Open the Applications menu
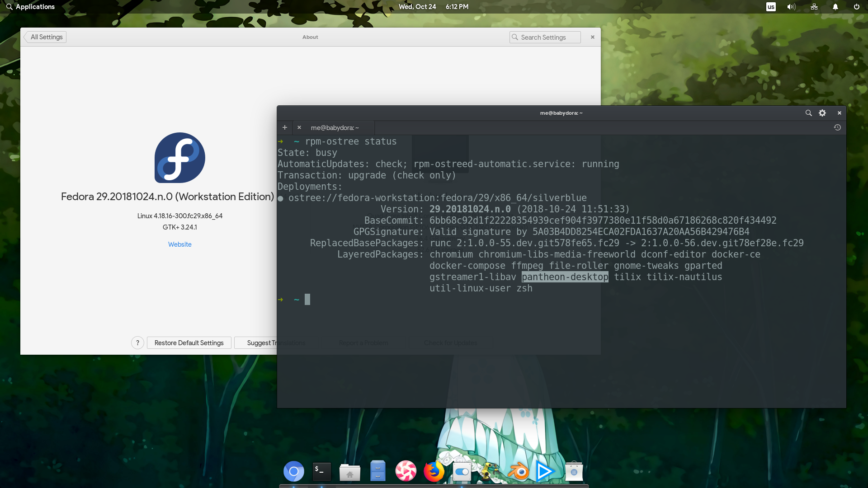The height and width of the screenshot is (488, 868). (x=30, y=7)
